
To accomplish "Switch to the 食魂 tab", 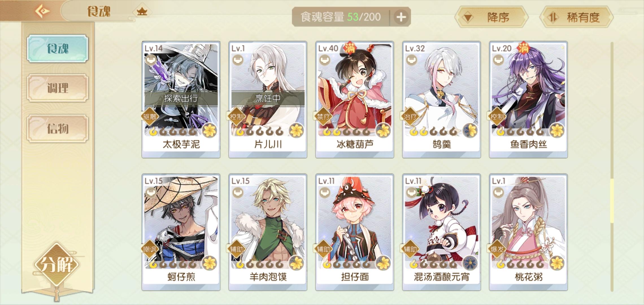I will click(58, 49).
